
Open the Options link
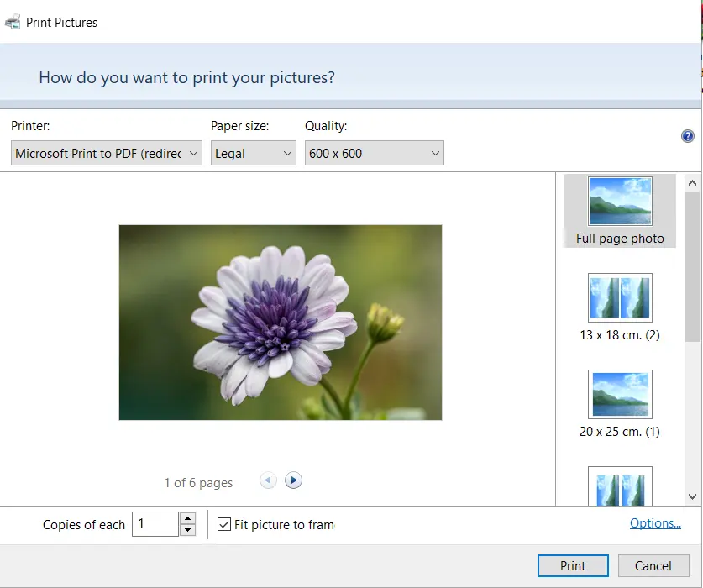655,522
